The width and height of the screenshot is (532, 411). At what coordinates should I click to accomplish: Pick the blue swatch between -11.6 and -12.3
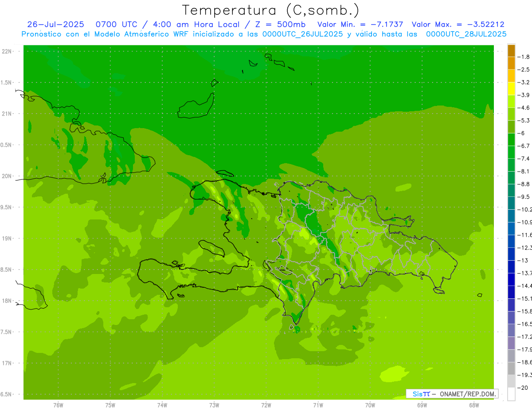coord(511,241)
